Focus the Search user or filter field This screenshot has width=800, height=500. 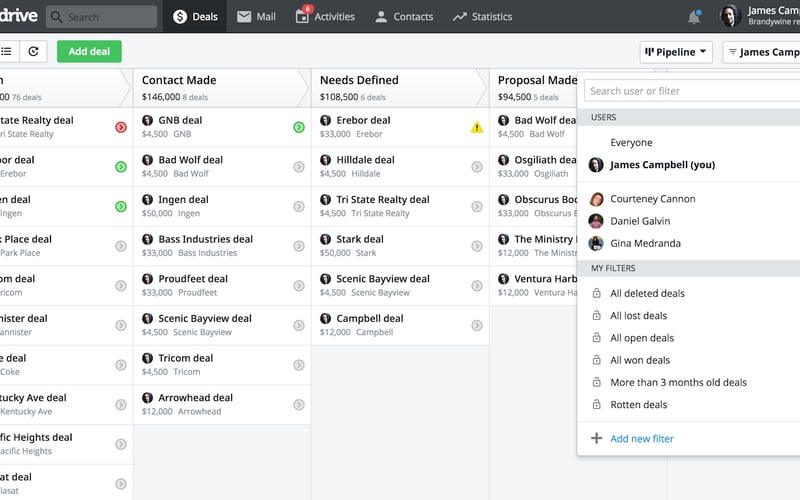click(x=692, y=91)
